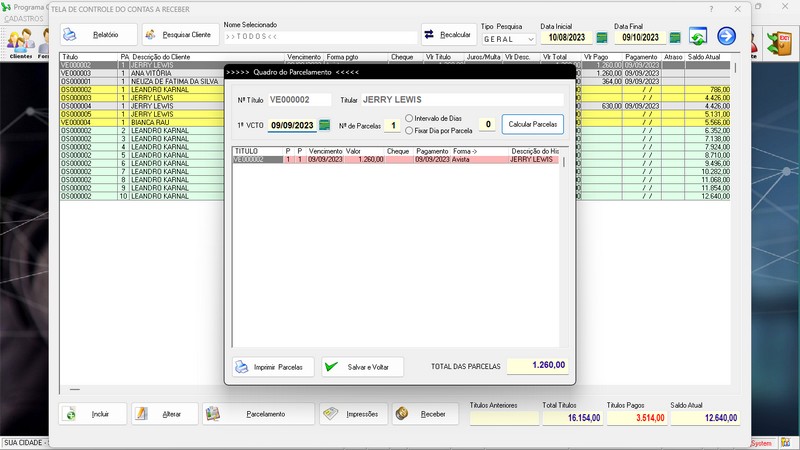Click the Vencimento column header in the Parcelamento grid

tap(325, 152)
